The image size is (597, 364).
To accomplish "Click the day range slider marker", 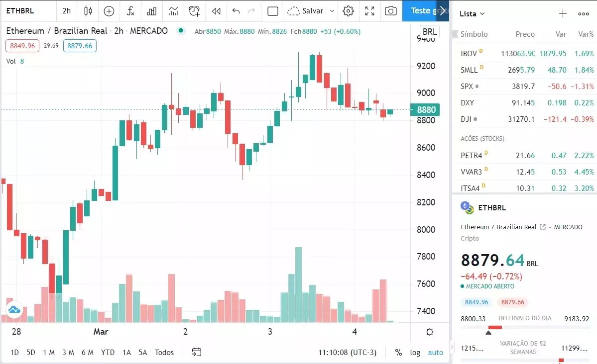I will point(488,333).
